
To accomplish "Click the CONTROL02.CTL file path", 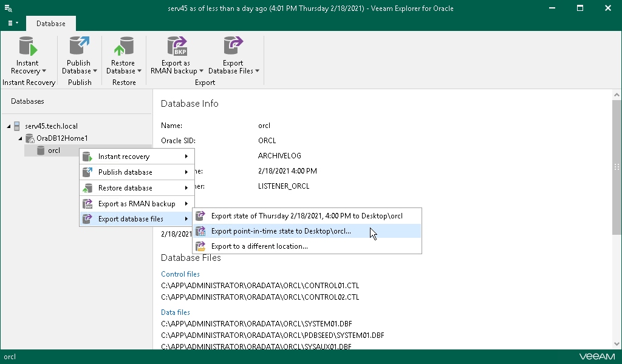I will [260, 297].
